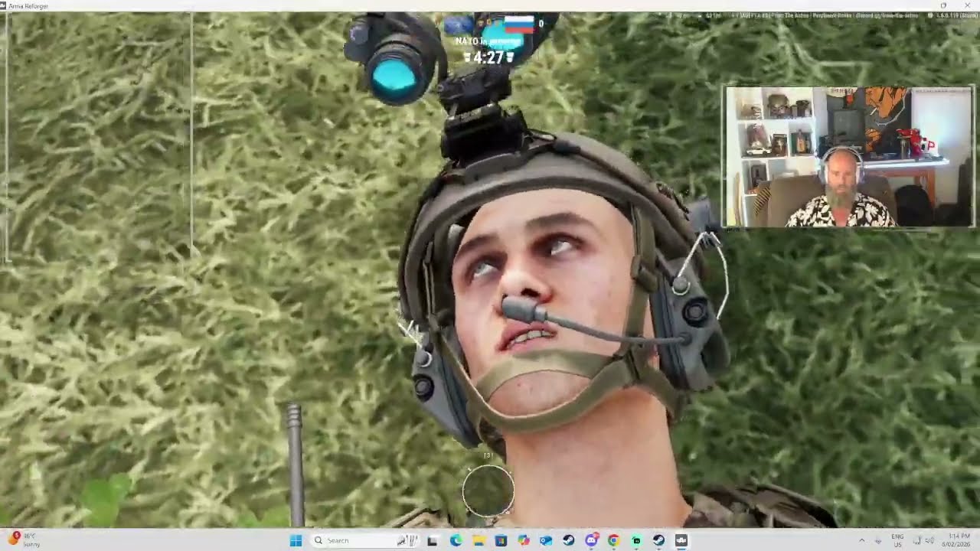Screen dimensions: 980x551
Task: Open network settings from the system tray
Action: tap(917, 540)
